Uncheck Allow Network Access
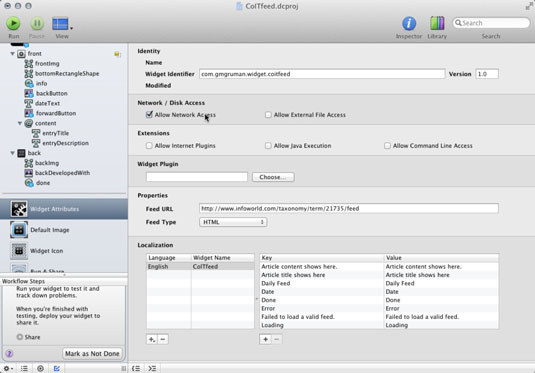 coord(149,115)
